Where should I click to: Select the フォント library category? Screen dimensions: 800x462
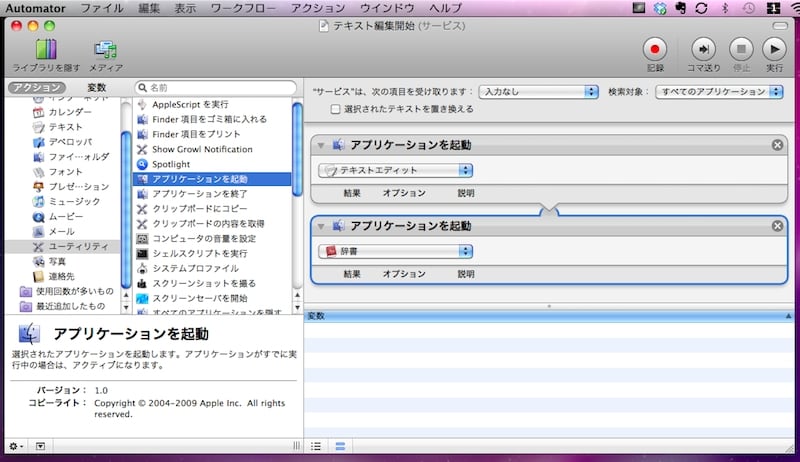point(57,171)
